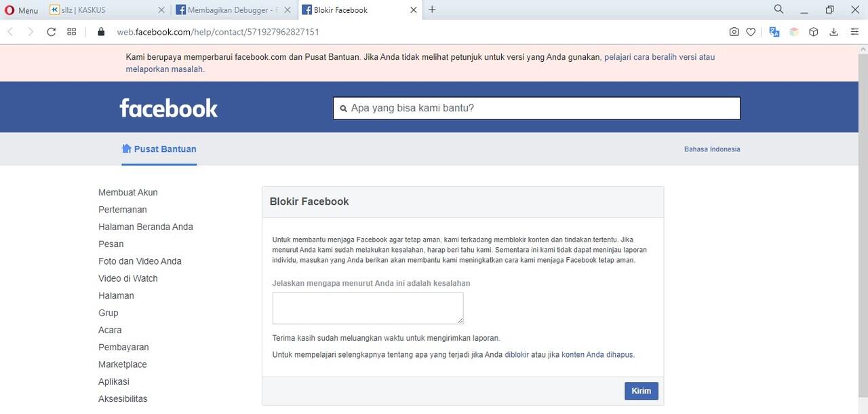The width and height of the screenshot is (868, 414).
Task: Open a new tab with plus icon
Action: pos(432,10)
